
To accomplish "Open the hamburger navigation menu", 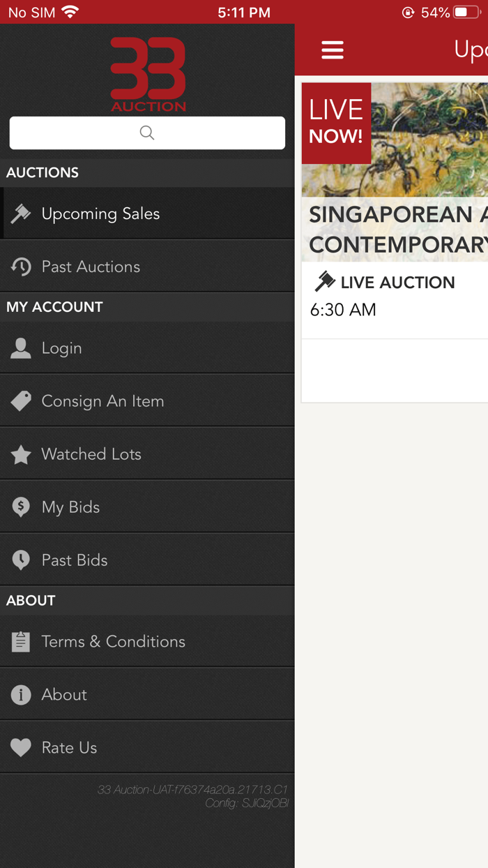I will (x=333, y=50).
